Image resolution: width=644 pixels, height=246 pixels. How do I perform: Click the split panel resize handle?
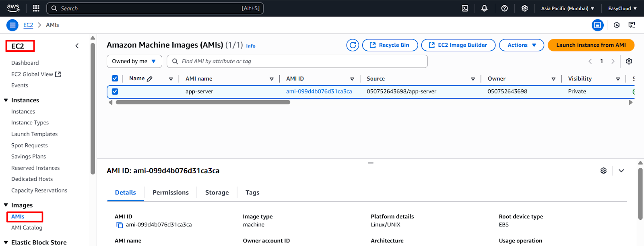pos(371,163)
